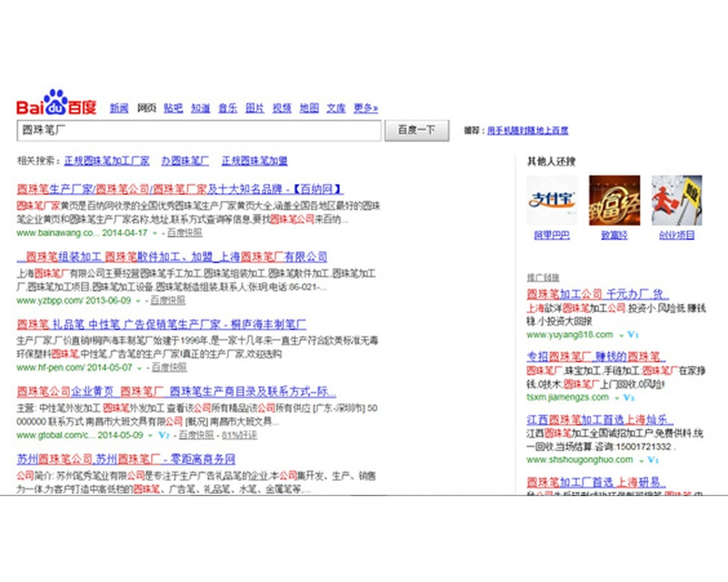Open ad 圆珠笔加工厂首选 上海研易

click(597, 482)
